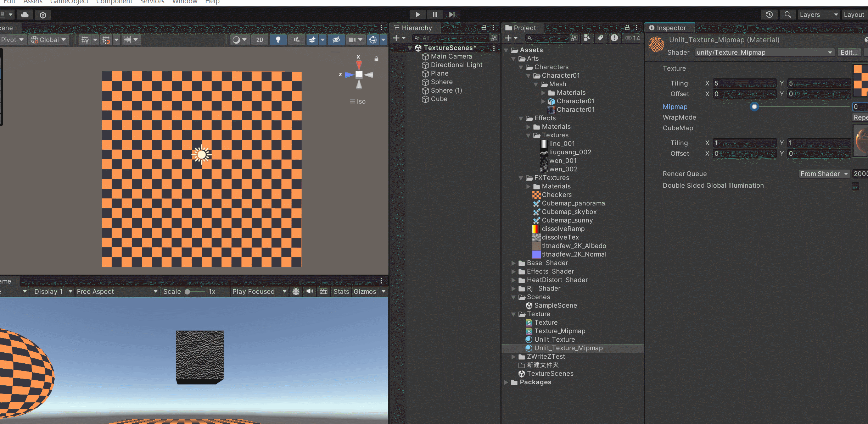This screenshot has height=424, width=868.
Task: Open the cloud services icon
Action: click(x=25, y=15)
